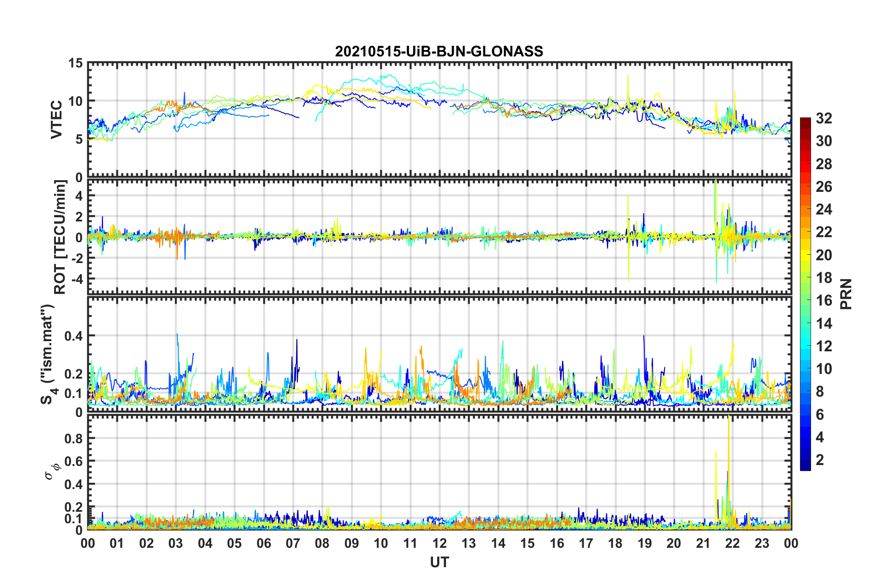879x588 pixels.
Task: Click x-axis tick label 08
Action: coord(322,543)
